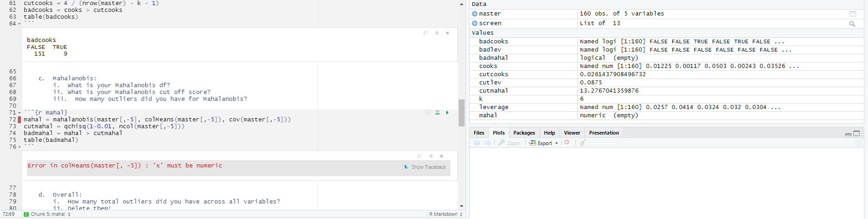Screen dimensions: 868x219
Task: Show the colMeans error output in a new window
Action: [419, 156]
